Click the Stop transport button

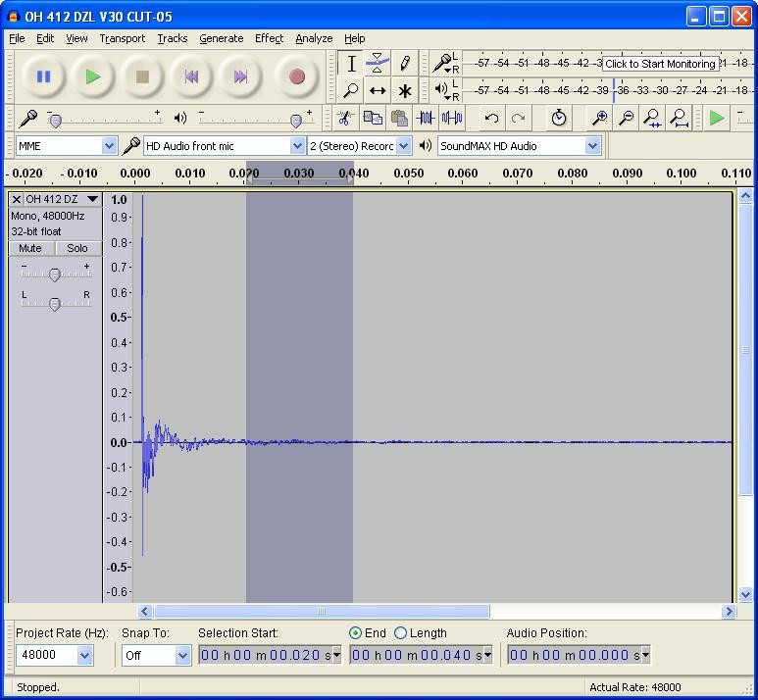coord(142,76)
